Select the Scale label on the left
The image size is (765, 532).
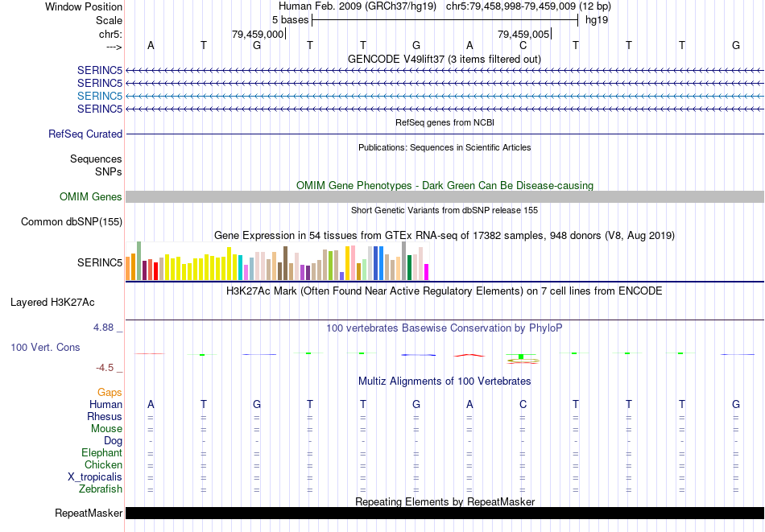[x=109, y=20]
